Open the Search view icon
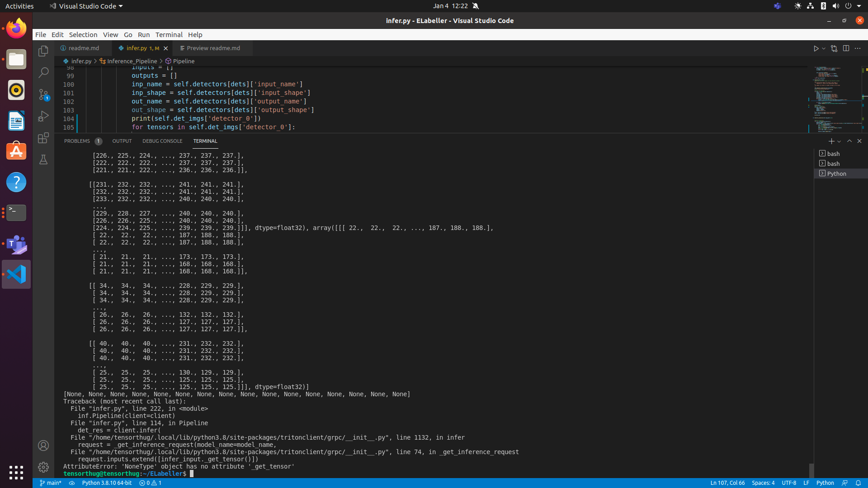Viewport: 868px width, 488px height. click(x=43, y=72)
